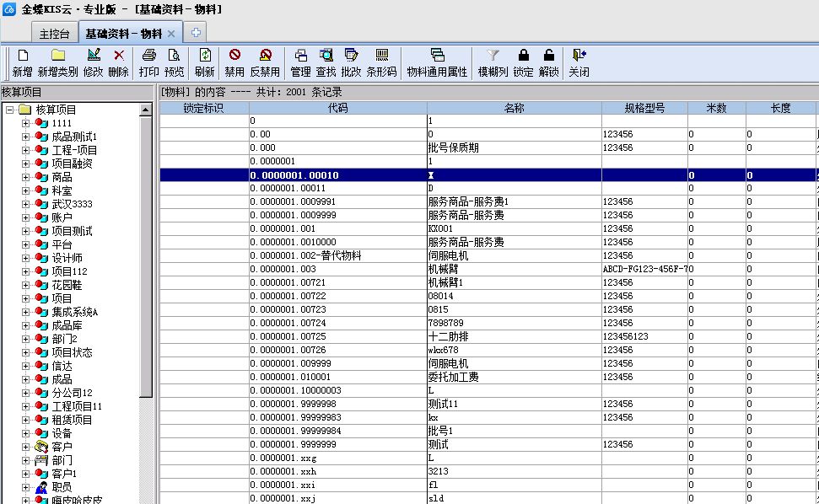Select 部门 tree item with building icon
This screenshot has height=504, width=819.
(x=62, y=461)
